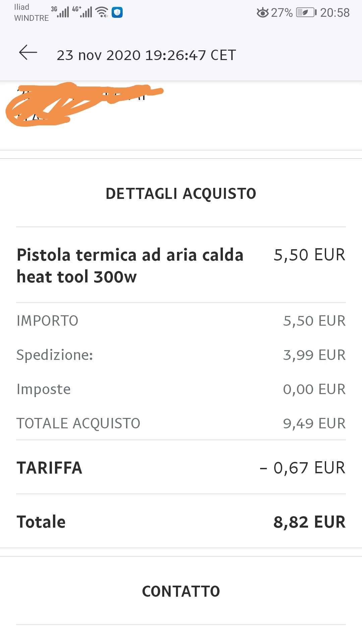
Task: Tap the eye comfort icon
Action: pyautogui.click(x=263, y=13)
